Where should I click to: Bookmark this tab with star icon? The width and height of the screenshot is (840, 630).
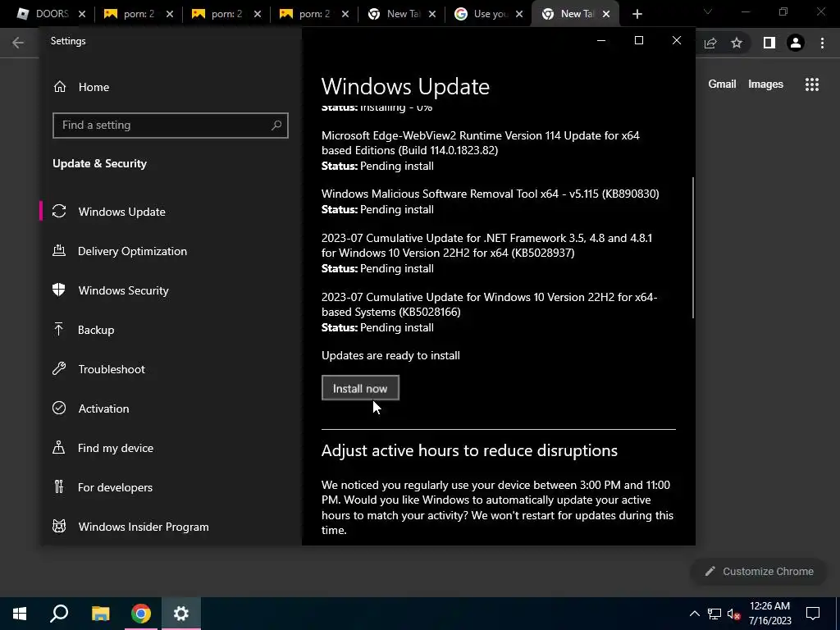737,43
